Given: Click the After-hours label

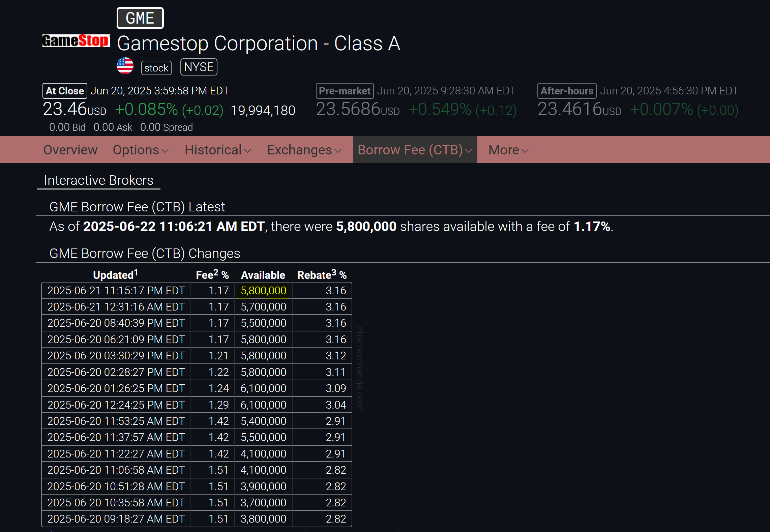Looking at the screenshot, I should coord(567,91).
